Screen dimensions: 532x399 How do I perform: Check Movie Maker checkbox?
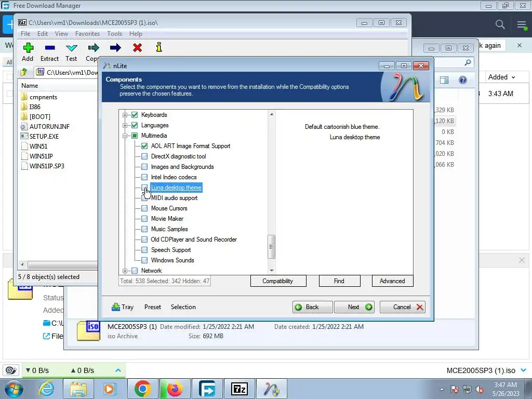[x=144, y=219]
